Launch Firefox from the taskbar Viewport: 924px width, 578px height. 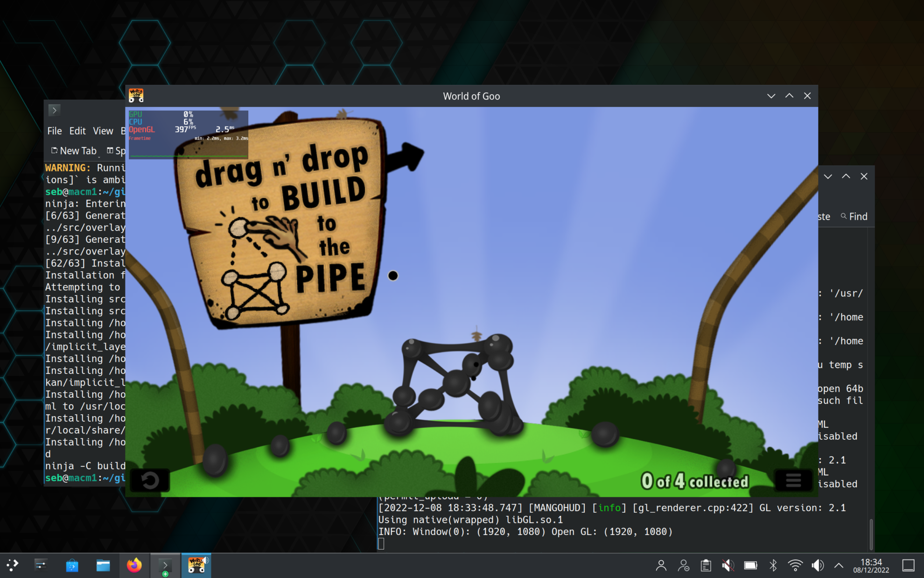(134, 565)
